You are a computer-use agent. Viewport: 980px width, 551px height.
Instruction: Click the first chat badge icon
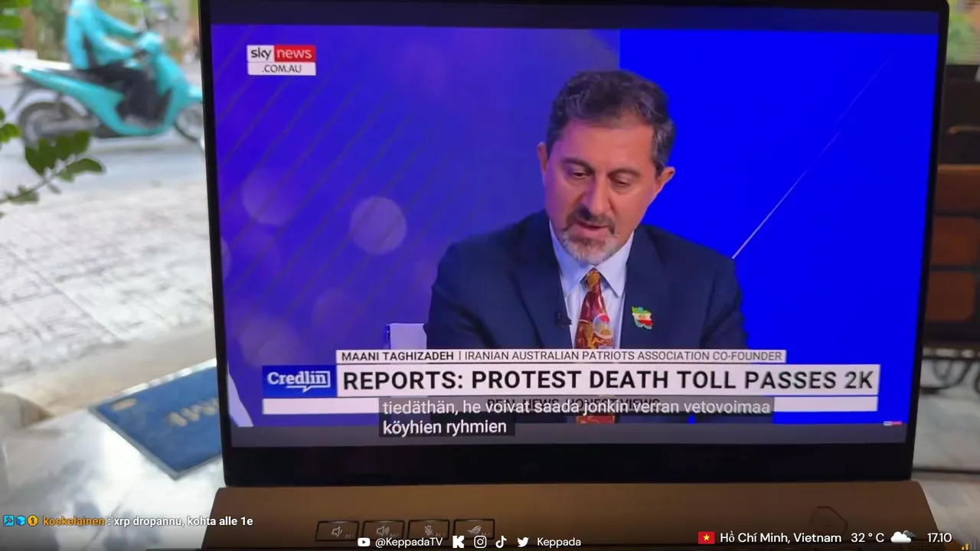[8, 521]
